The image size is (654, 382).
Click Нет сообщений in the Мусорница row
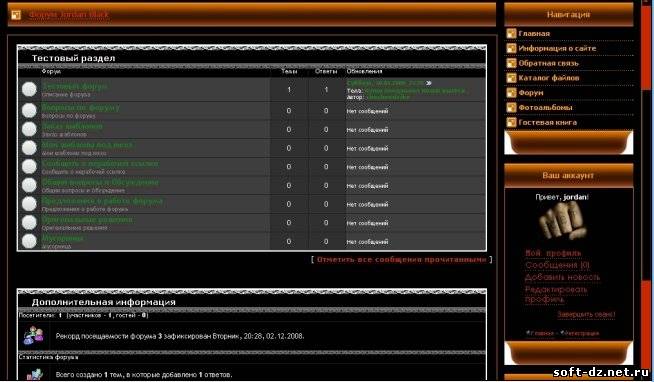pos(367,242)
